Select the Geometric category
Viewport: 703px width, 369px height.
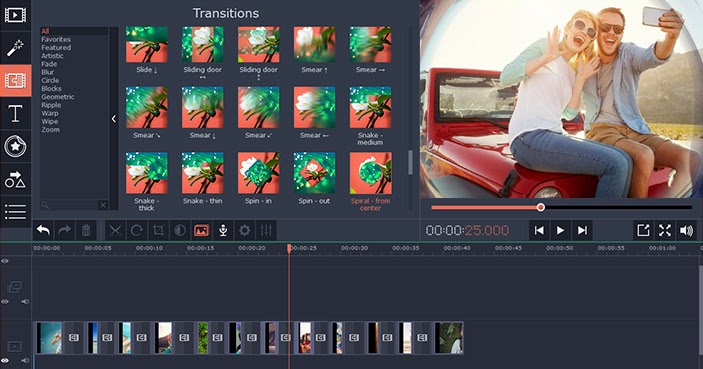pos(58,97)
